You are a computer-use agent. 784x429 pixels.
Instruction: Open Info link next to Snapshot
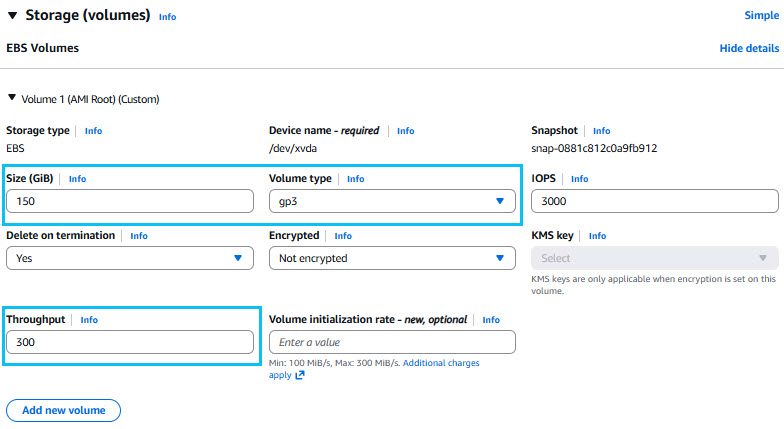tap(602, 131)
